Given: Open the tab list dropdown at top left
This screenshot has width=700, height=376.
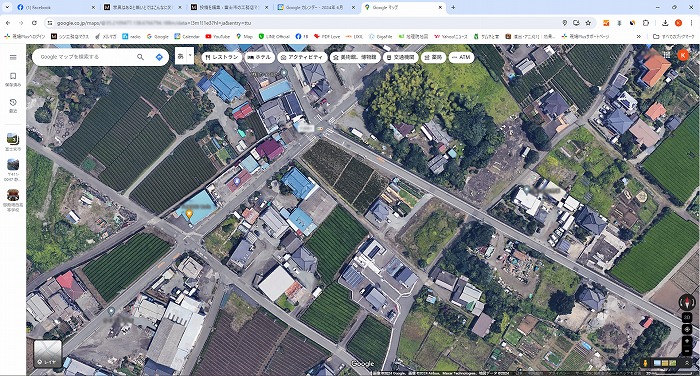Looking at the screenshot, I should point(7,7).
